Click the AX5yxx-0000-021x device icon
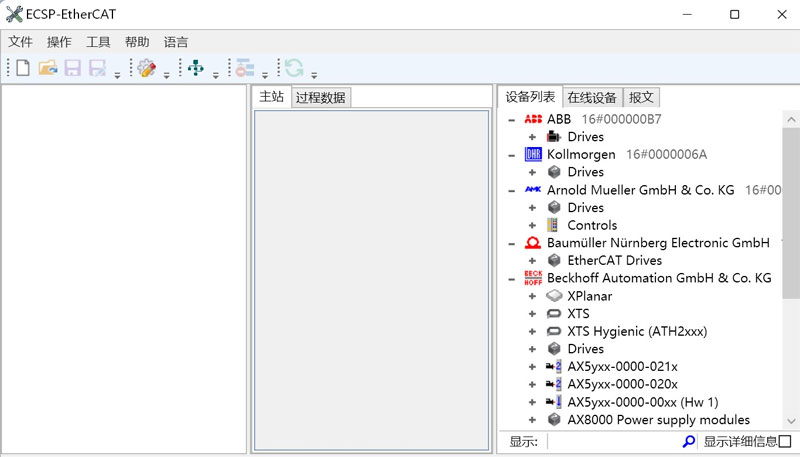The image size is (800, 457). click(554, 366)
